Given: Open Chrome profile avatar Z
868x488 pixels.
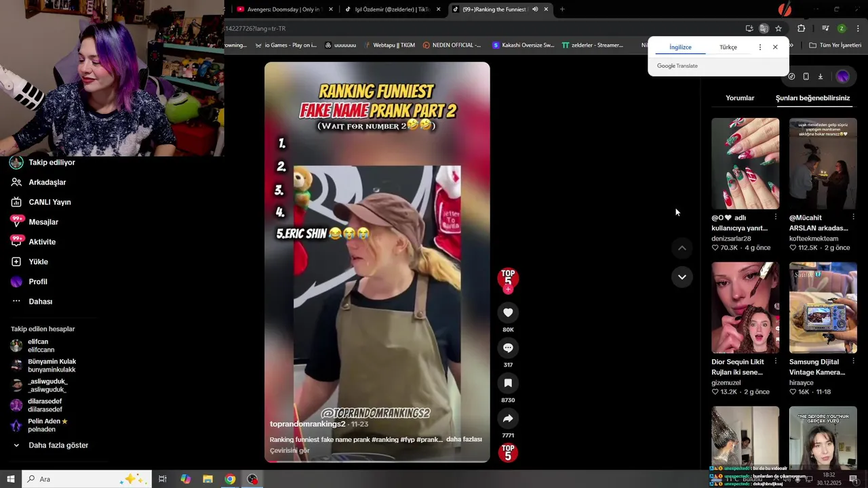Looking at the screenshot, I should pos(842,28).
